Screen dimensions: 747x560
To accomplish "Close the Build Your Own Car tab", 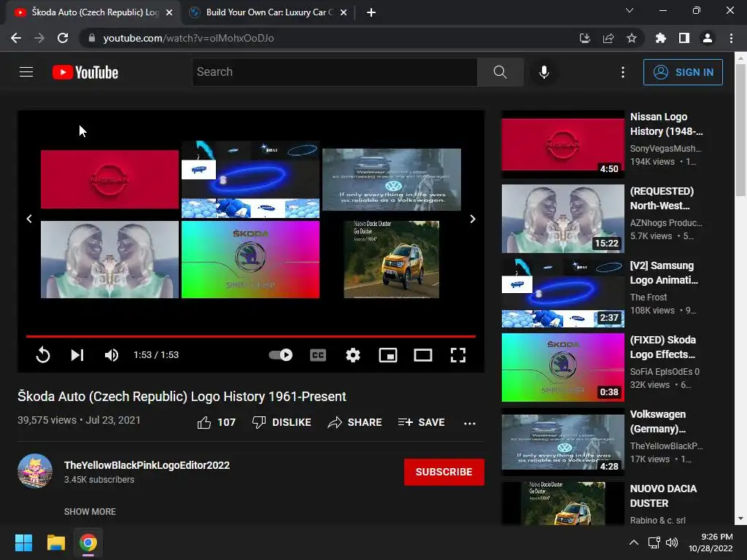I will coord(344,13).
